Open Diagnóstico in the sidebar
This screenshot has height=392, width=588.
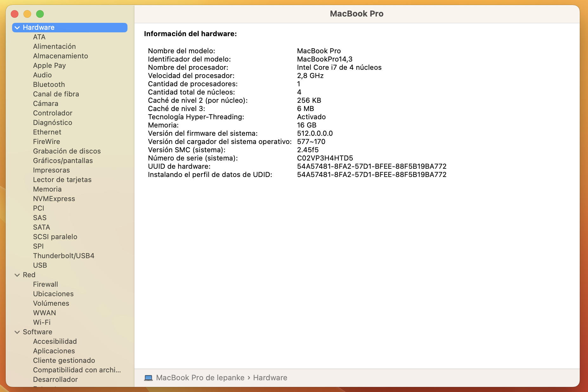point(53,122)
